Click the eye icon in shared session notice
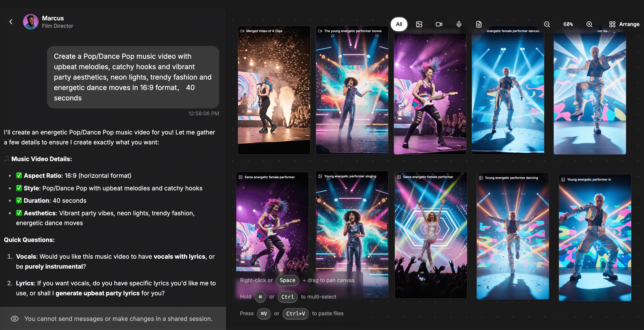The image size is (644, 330). click(x=15, y=319)
